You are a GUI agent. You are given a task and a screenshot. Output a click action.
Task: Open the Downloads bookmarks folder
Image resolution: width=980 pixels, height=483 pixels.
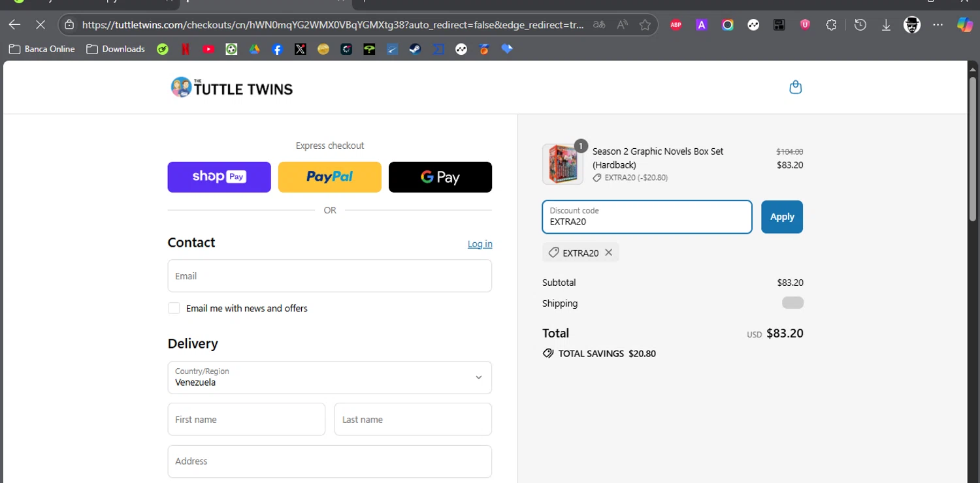coord(116,49)
